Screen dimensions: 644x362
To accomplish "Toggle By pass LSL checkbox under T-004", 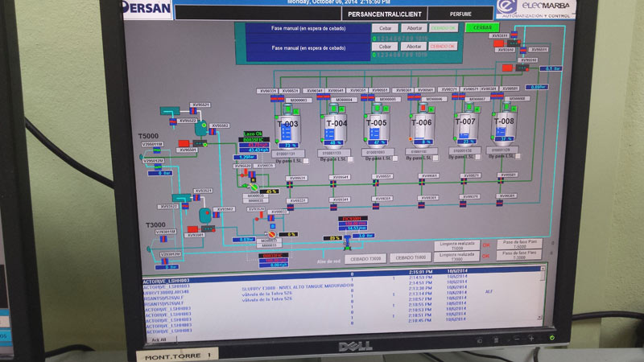I will pos(350,159).
